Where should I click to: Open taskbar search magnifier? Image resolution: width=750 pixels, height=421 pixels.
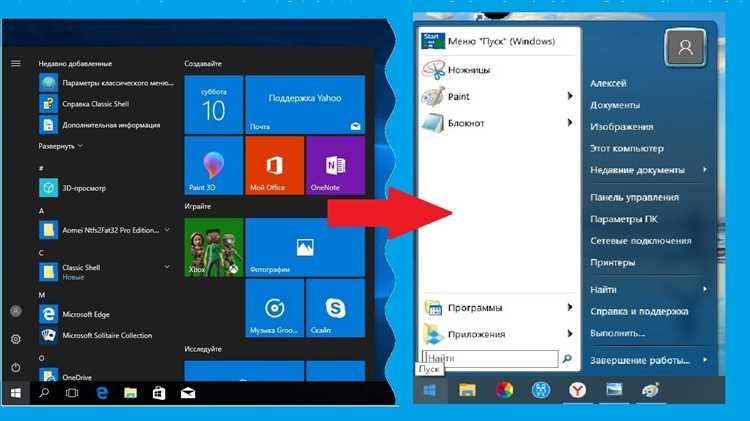44,393
